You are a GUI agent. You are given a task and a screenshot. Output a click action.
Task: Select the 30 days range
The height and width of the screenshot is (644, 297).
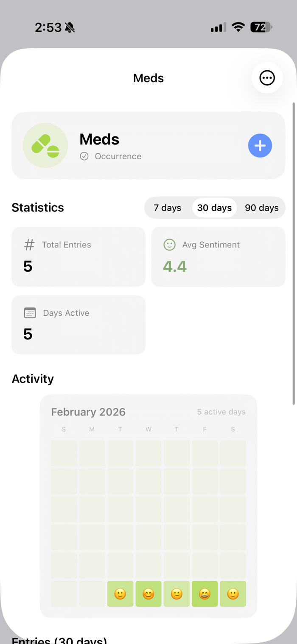tap(214, 208)
